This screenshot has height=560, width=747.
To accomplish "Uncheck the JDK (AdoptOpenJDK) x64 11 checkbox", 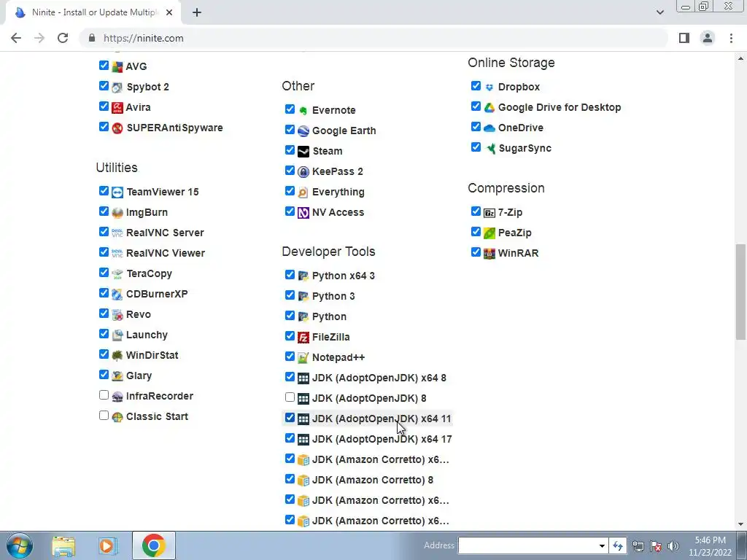I will (x=290, y=418).
